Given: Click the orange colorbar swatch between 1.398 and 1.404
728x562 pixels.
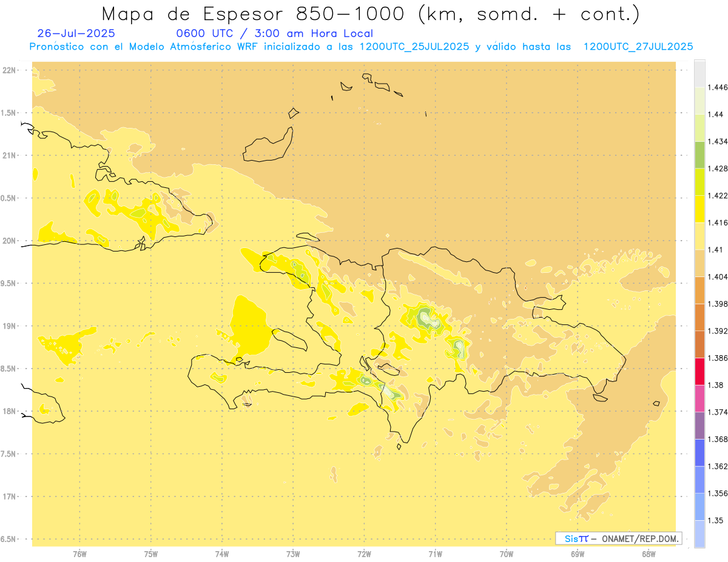Looking at the screenshot, I should pyautogui.click(x=699, y=290).
